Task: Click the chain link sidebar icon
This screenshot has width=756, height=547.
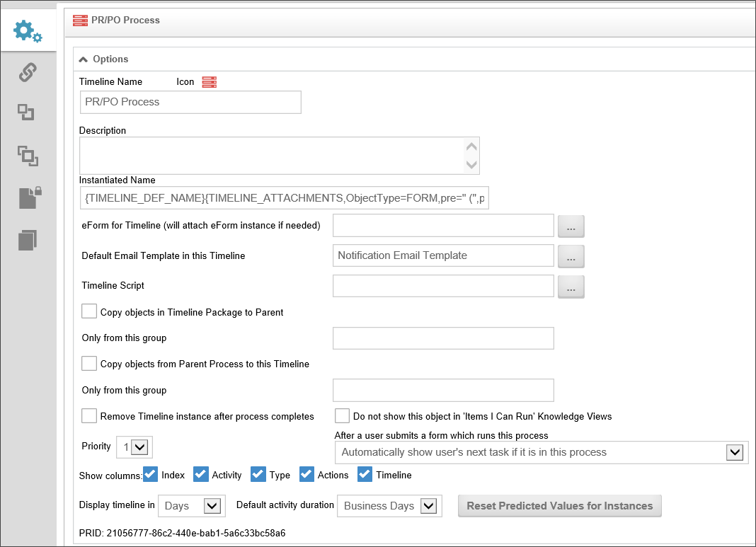Action: coord(28,71)
